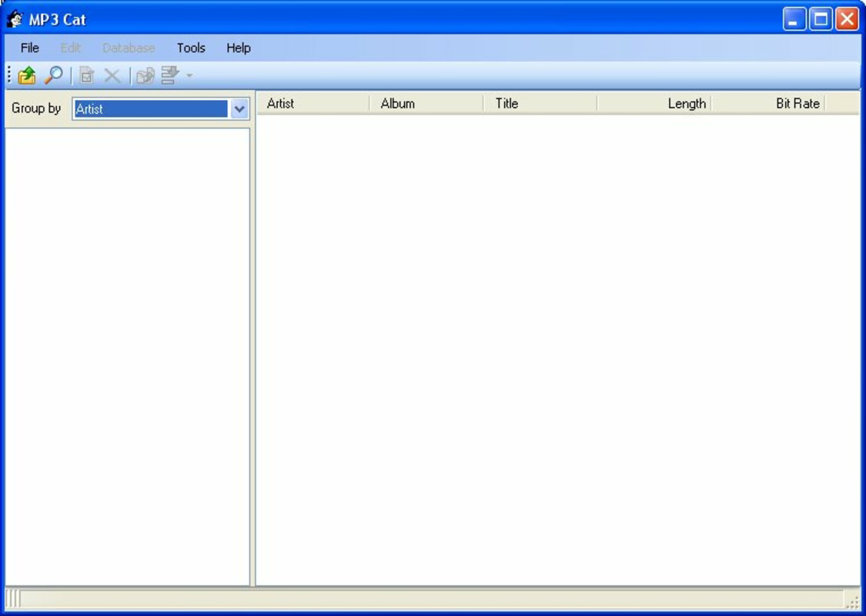
Task: Sort by the Bit Rate column header
Action: coord(768,103)
